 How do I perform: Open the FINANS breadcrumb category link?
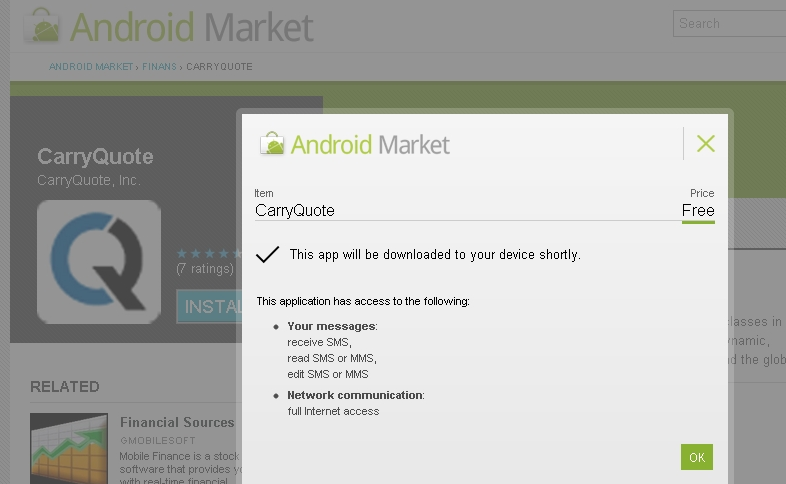tap(159, 67)
